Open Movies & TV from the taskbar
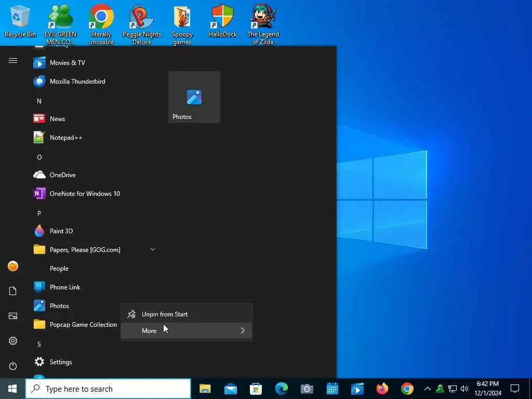Screen dimensions: 532x399 pyautogui.click(x=357, y=389)
